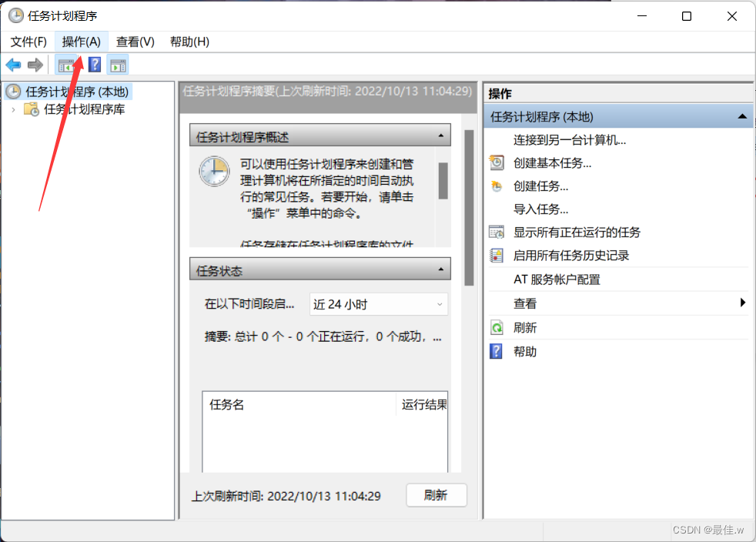Image resolution: width=756 pixels, height=542 pixels.
Task: Click 创建任务... action link
Action: tap(540, 186)
